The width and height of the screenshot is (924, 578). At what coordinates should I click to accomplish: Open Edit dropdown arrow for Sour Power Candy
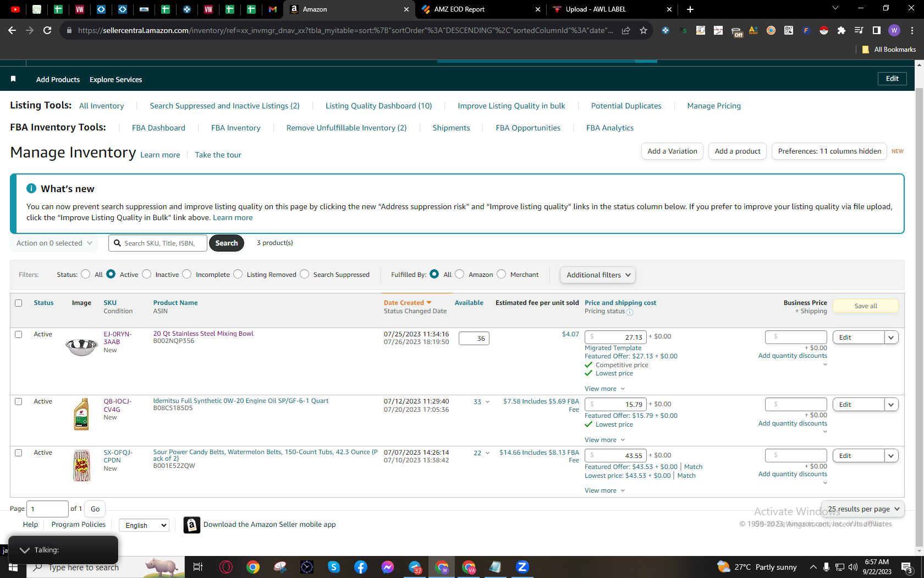[x=892, y=456]
